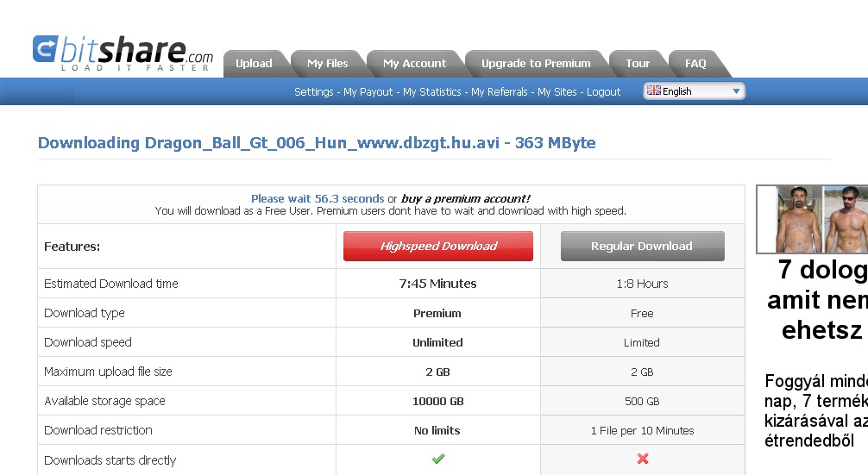The width and height of the screenshot is (868, 475).
Task: Click the grey Regular Download button
Action: 642,246
